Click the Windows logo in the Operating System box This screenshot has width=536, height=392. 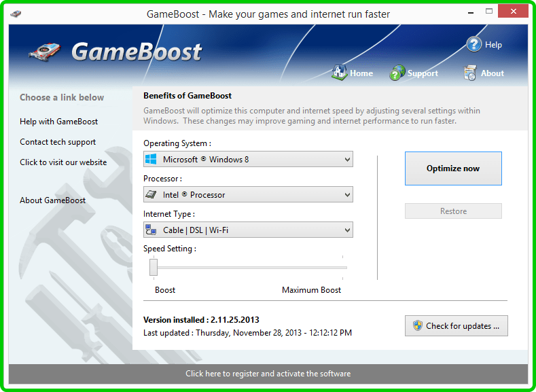tap(151, 159)
